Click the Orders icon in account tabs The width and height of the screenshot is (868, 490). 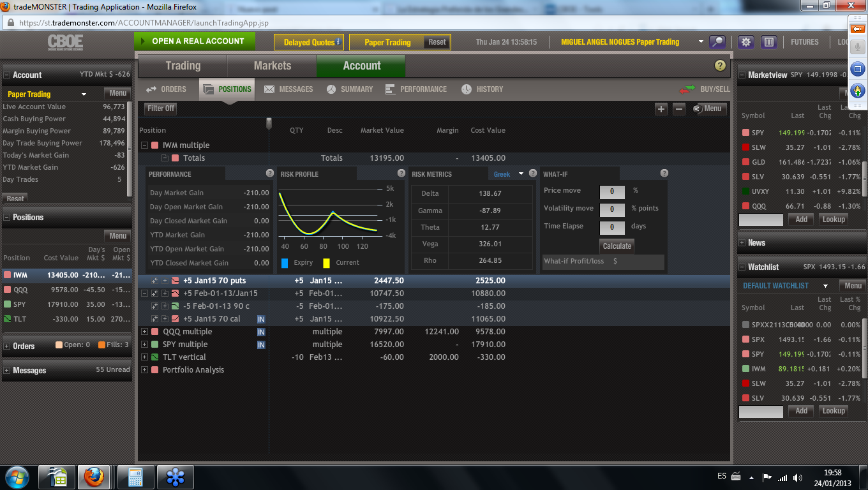tap(151, 89)
